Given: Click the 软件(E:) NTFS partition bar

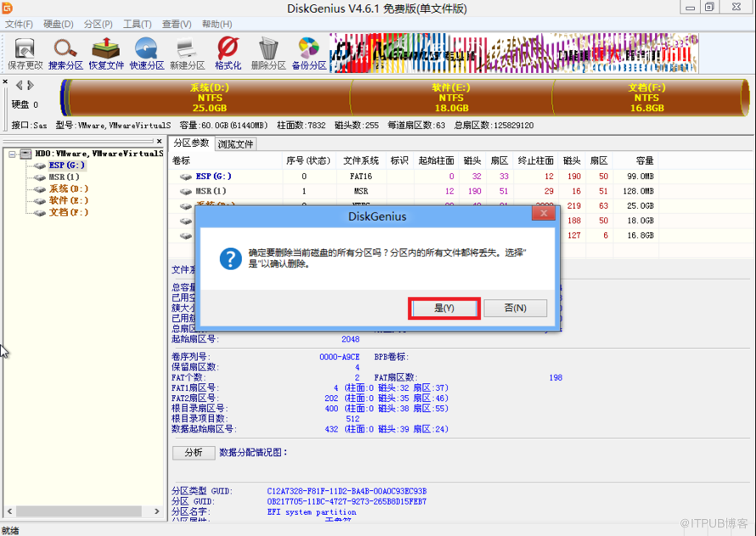Looking at the screenshot, I should pos(451,98).
